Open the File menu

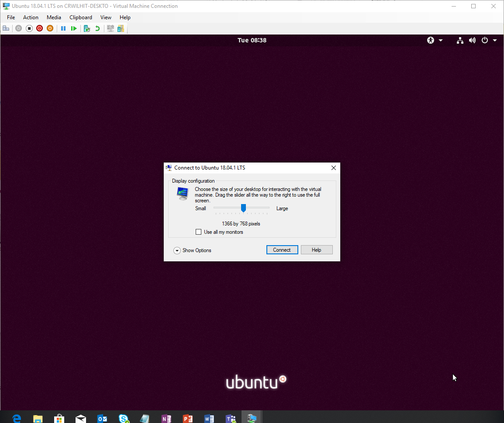(x=11, y=17)
